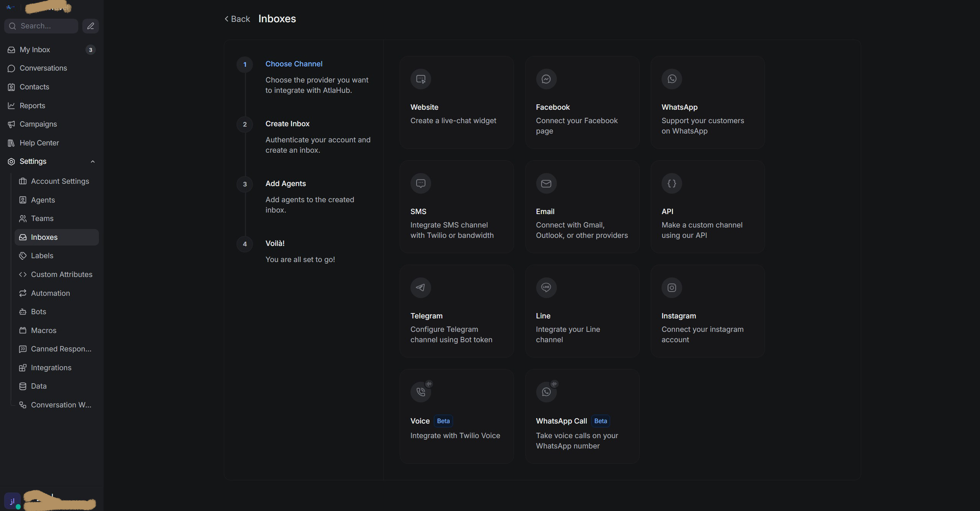
Task: Click the Beta badge next to WhatsApp Call
Action: tap(600, 421)
